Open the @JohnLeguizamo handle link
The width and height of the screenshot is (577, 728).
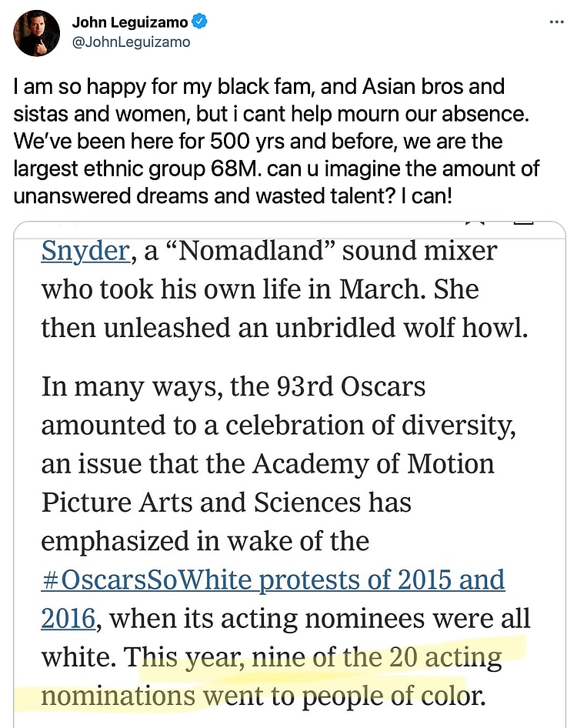click(x=131, y=42)
